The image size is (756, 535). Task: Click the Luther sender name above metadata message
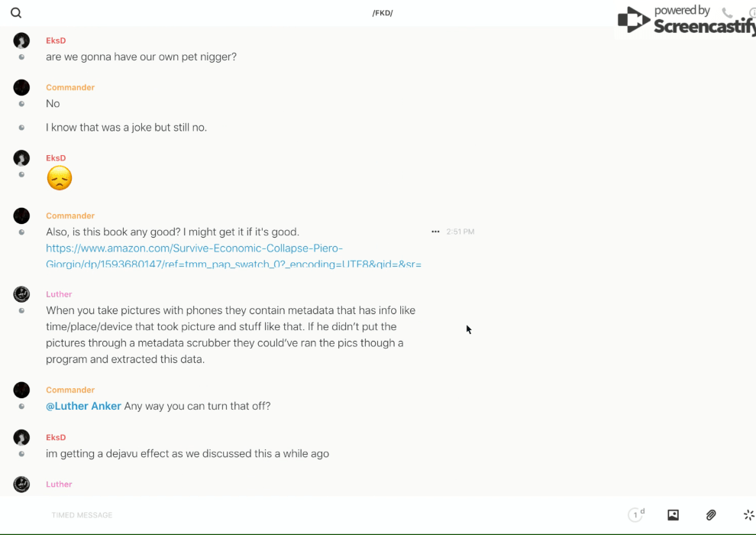[59, 294]
